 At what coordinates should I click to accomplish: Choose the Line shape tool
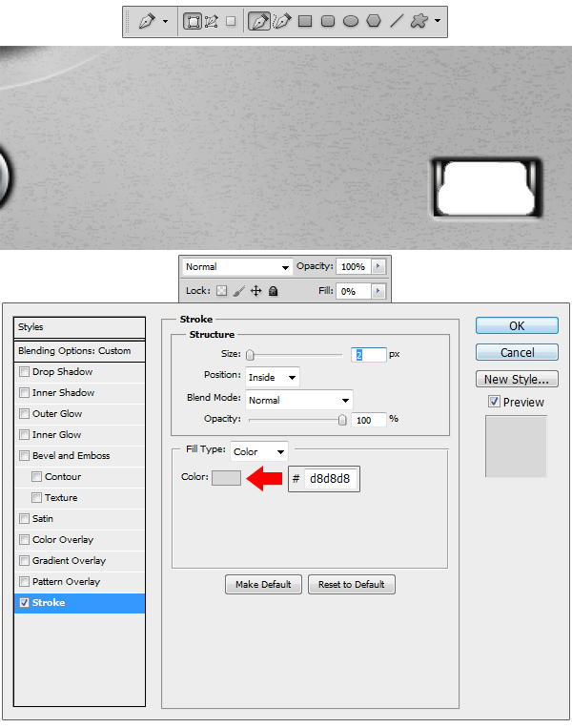pos(396,21)
